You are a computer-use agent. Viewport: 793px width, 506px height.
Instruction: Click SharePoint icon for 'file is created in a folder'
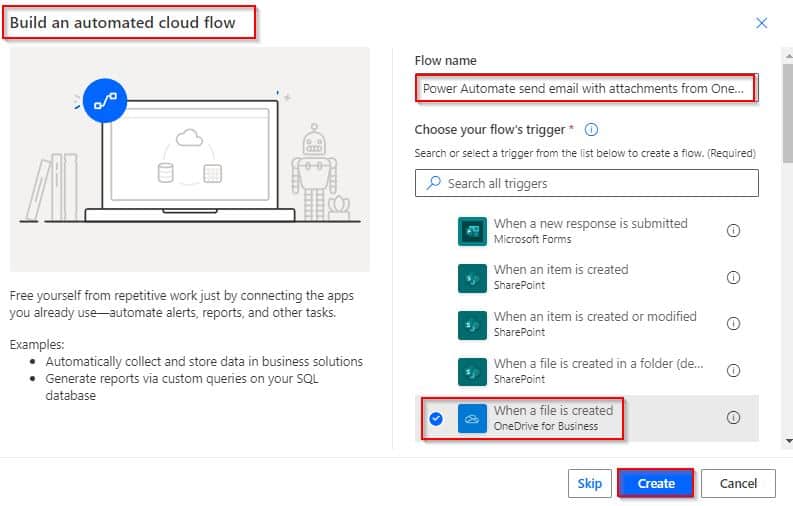point(472,372)
